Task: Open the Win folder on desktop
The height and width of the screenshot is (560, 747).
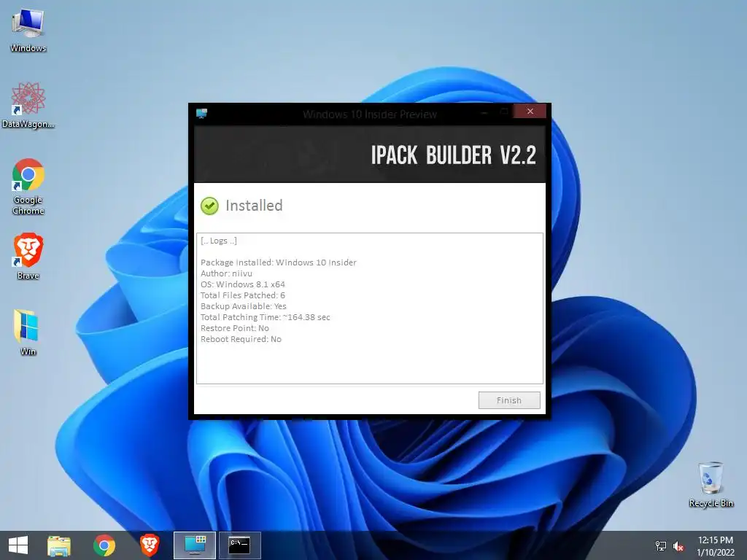Action: tap(28, 332)
